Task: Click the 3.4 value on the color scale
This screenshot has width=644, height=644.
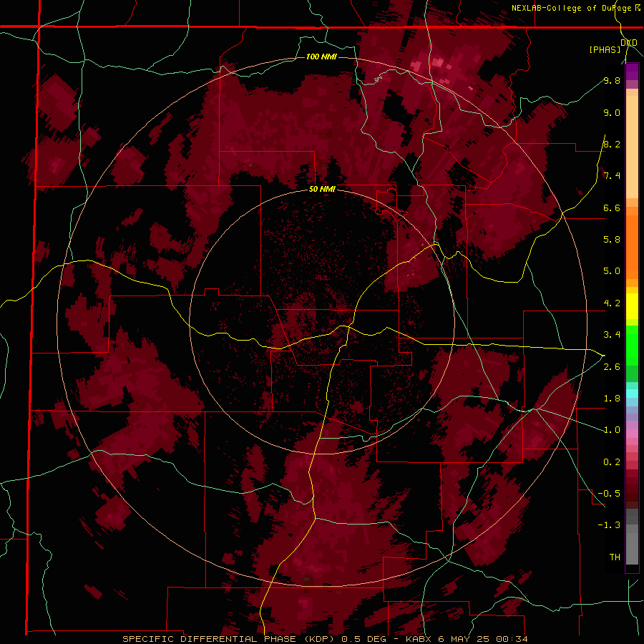Action: pyautogui.click(x=612, y=335)
